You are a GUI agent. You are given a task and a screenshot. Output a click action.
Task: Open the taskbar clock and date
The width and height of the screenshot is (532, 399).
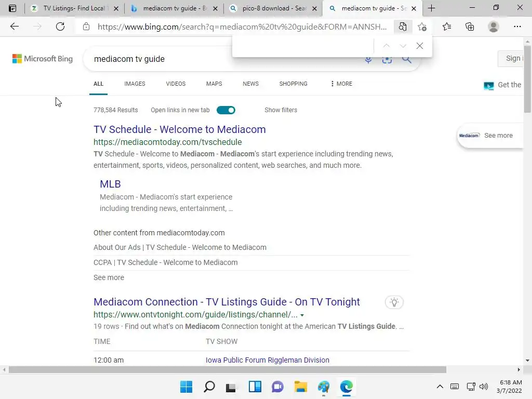[509, 387]
